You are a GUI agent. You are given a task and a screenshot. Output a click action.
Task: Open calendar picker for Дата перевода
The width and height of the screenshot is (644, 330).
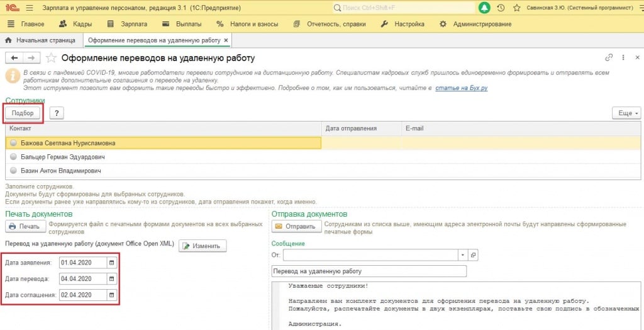[x=112, y=279]
